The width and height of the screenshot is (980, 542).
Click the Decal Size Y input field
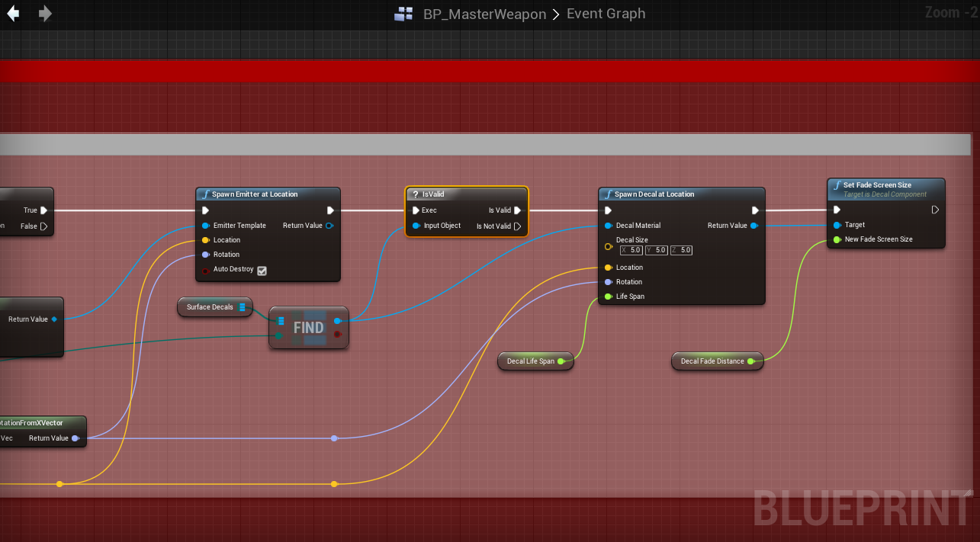(x=657, y=250)
